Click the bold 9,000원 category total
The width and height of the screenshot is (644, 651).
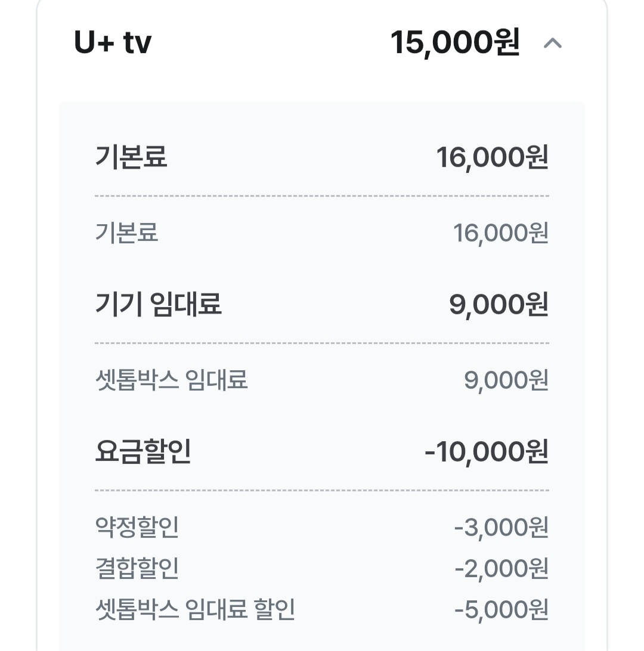(499, 305)
